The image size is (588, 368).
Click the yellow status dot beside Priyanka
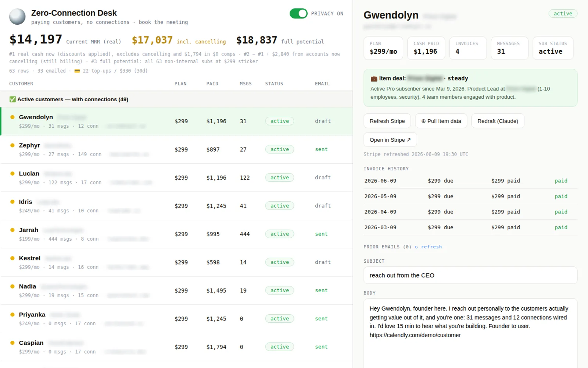pyautogui.click(x=12, y=315)
